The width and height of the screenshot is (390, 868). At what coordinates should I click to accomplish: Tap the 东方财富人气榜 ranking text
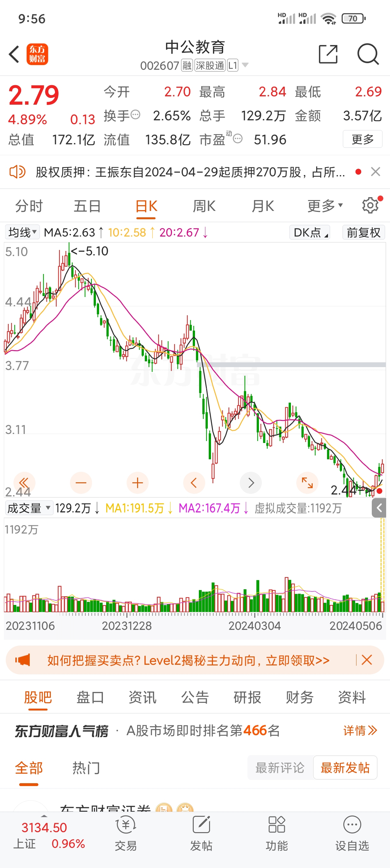coord(62,731)
